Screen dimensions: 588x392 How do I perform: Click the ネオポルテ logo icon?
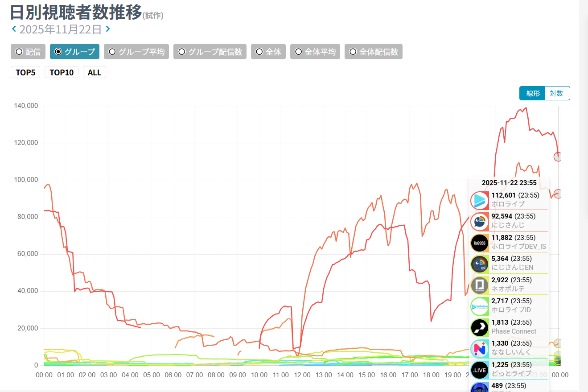click(480, 285)
